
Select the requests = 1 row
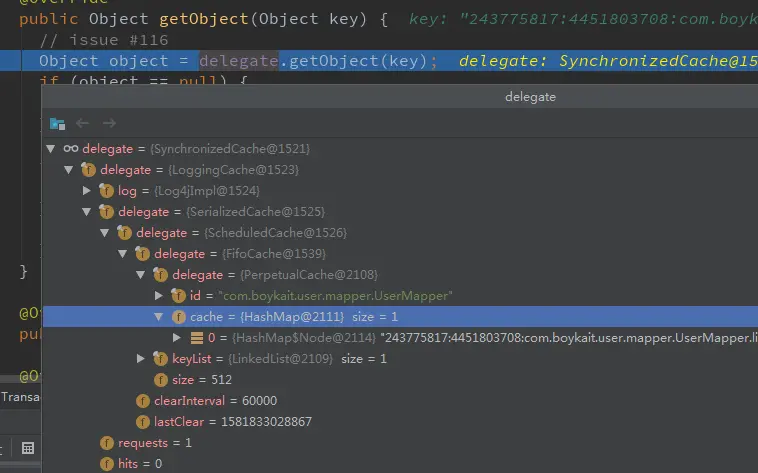point(400,443)
